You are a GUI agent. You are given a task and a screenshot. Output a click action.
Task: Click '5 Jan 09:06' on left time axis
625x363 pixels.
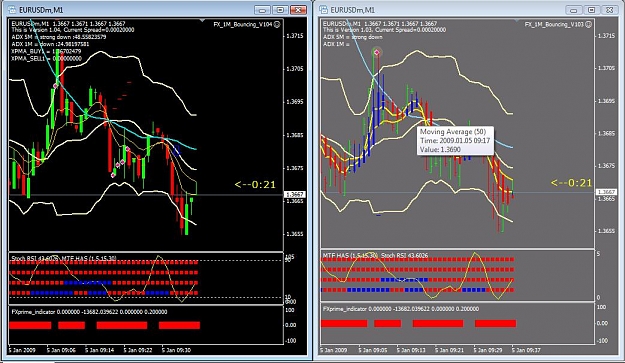pos(61,350)
